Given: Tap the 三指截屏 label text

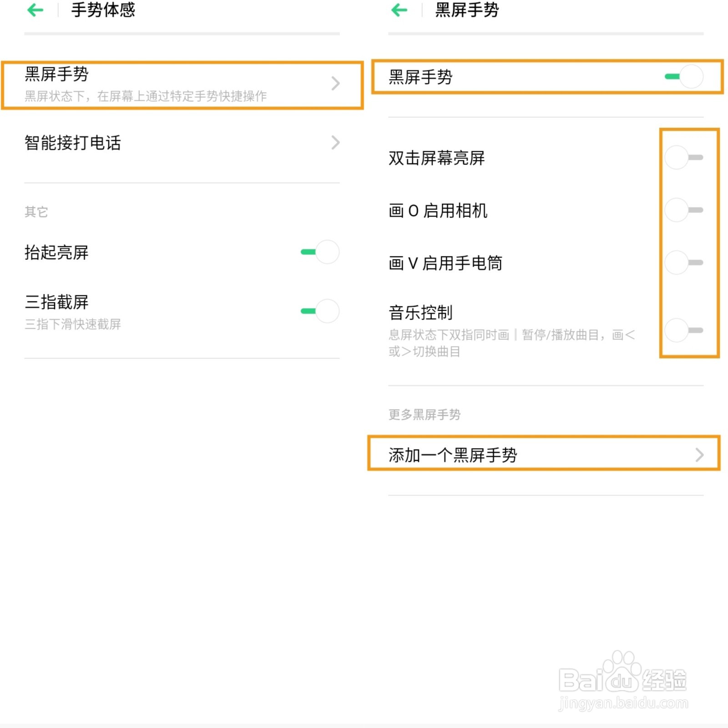Looking at the screenshot, I should tap(56, 302).
